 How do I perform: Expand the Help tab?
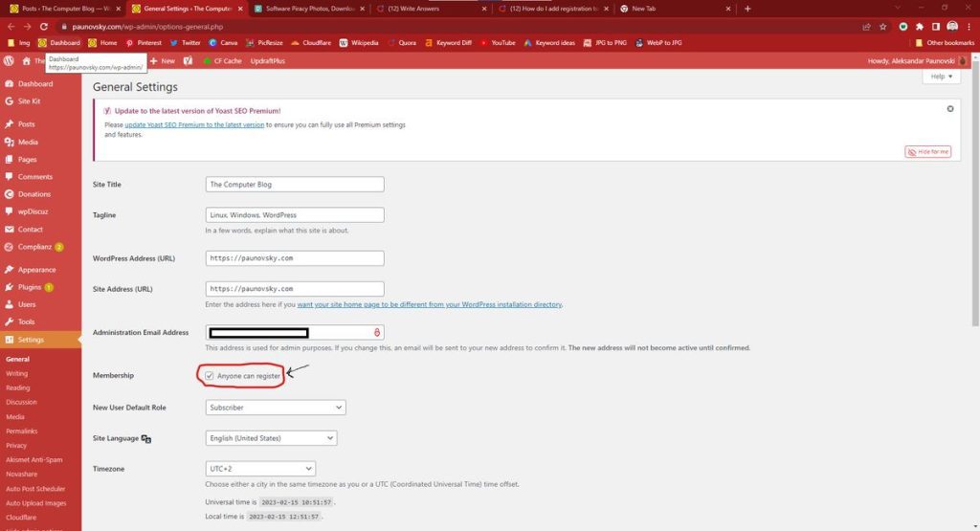tap(942, 77)
